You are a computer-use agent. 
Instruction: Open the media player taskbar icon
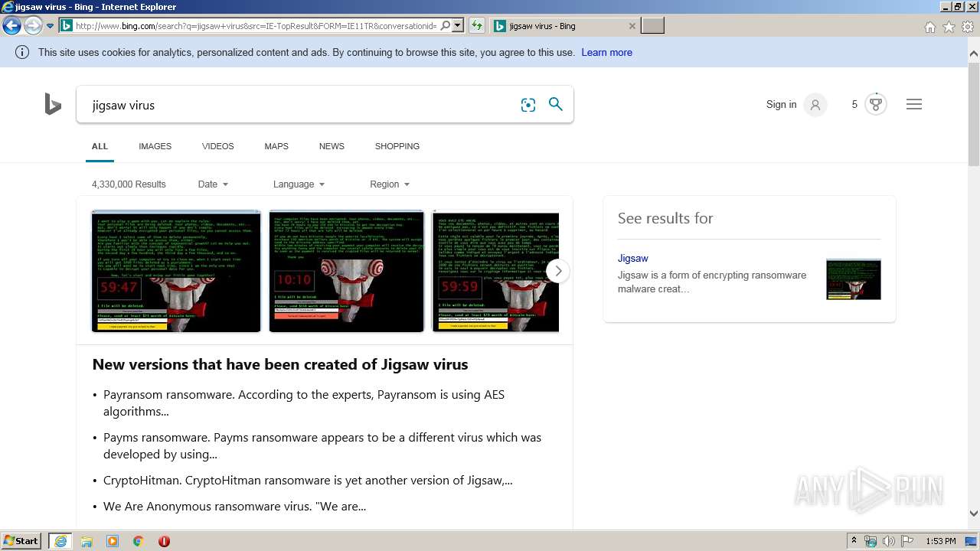pos(113,541)
